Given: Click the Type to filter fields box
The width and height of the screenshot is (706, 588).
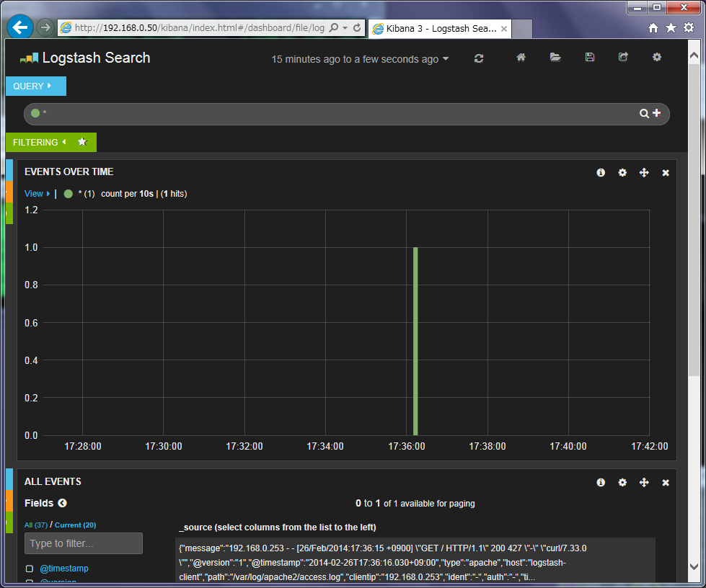Looking at the screenshot, I should point(84,543).
